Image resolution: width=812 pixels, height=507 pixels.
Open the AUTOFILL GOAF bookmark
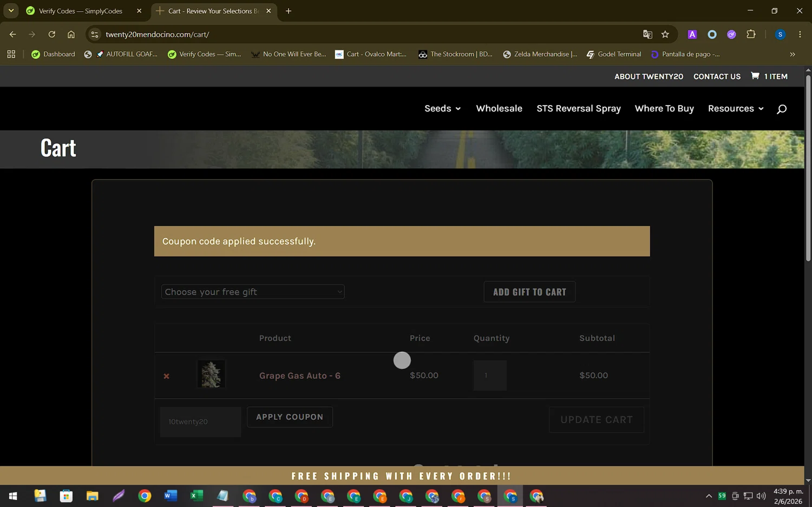point(121,54)
